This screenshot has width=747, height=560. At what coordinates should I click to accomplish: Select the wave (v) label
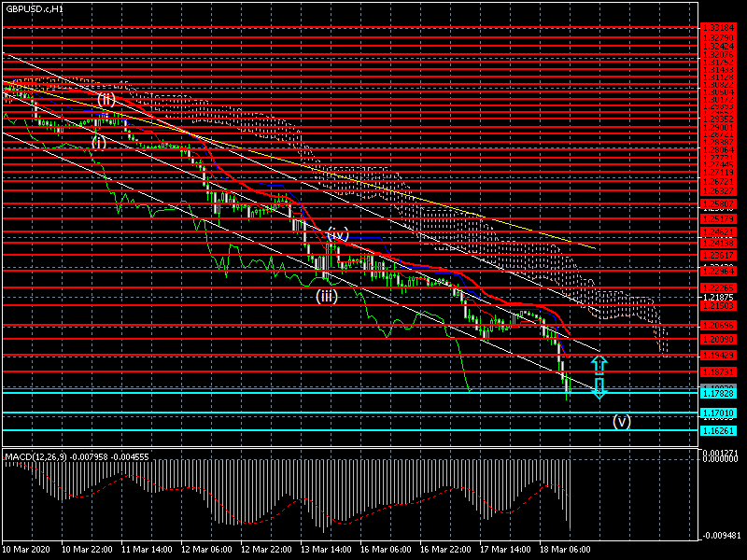point(622,421)
